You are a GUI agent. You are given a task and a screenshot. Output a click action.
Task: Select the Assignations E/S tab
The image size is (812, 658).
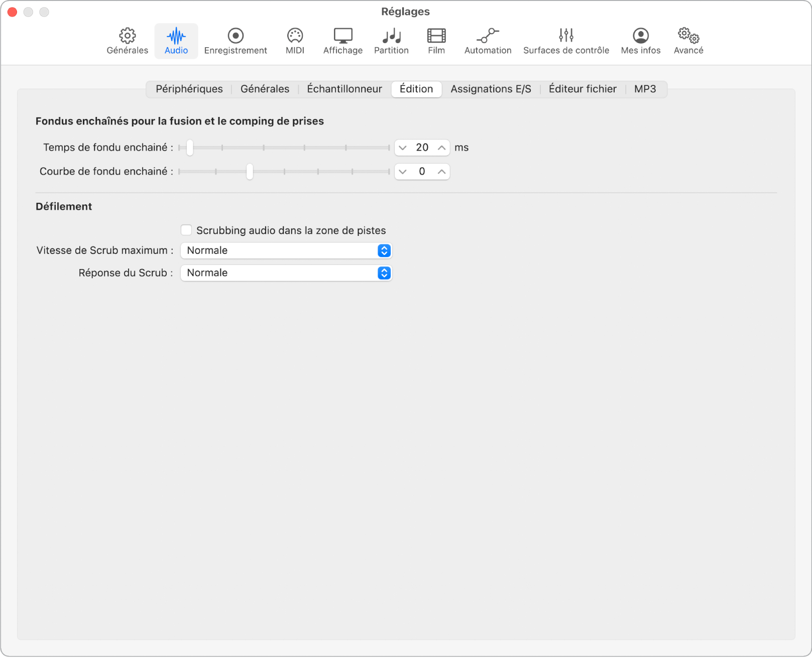click(x=491, y=89)
